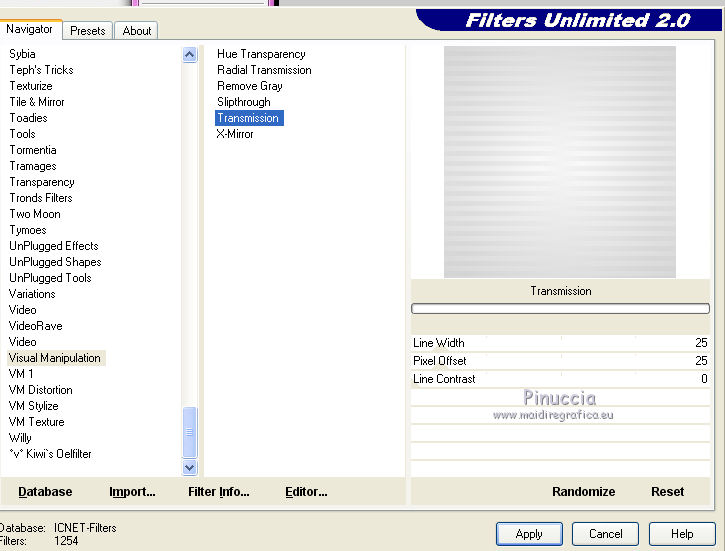
Task: Select UnPlugged Tools category
Action: (50, 278)
